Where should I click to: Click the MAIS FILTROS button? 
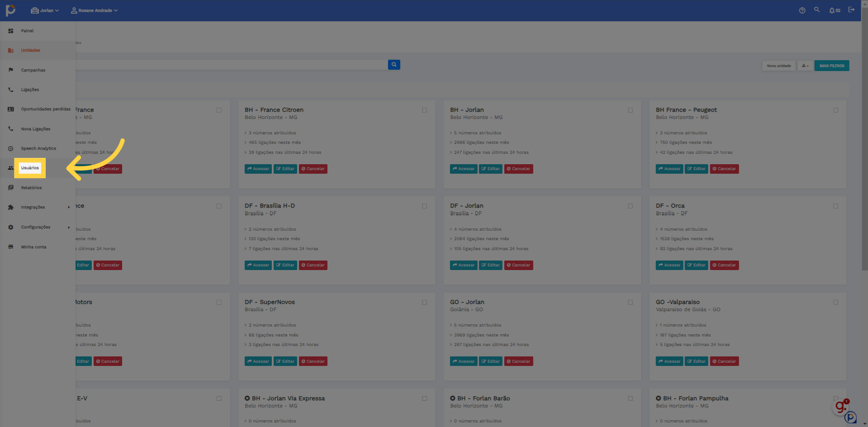(832, 66)
